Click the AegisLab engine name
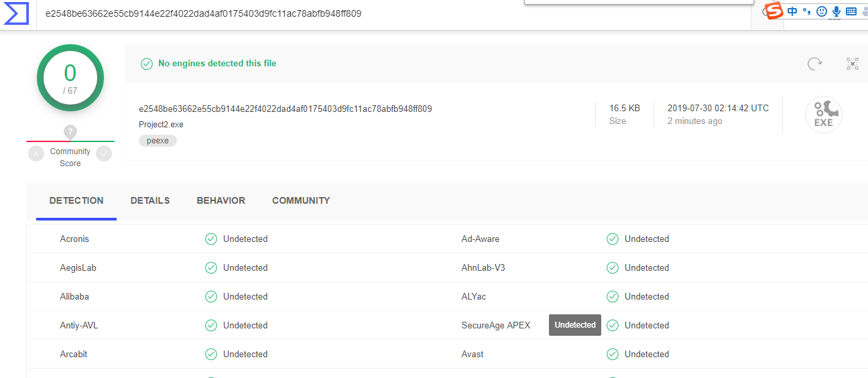This screenshot has width=868, height=378. coord(78,267)
